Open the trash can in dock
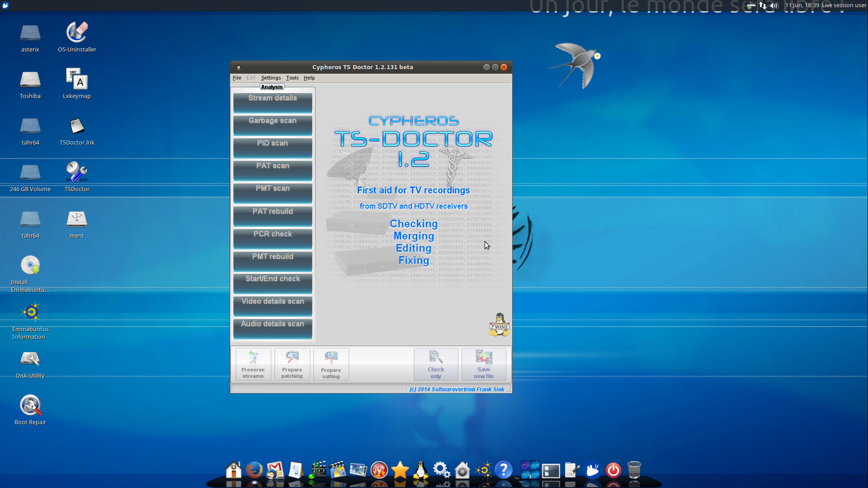 point(634,470)
